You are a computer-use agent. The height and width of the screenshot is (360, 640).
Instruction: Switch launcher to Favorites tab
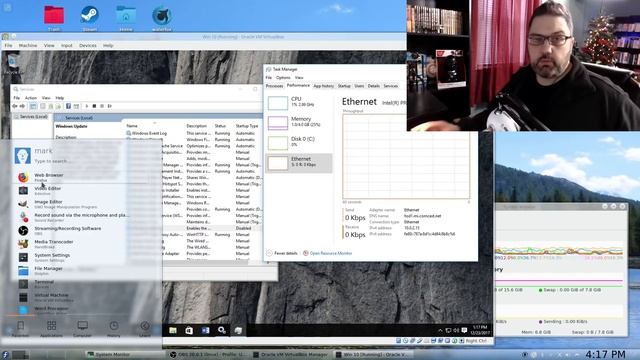[20, 329]
